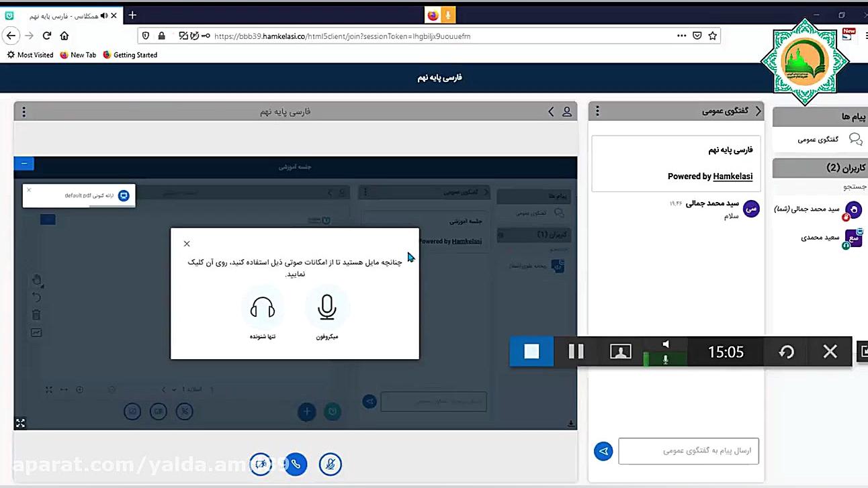Viewport: 868px width, 488px height.
Task: Click the undo arrow on the whiteboard toolbar
Action: tap(37, 297)
